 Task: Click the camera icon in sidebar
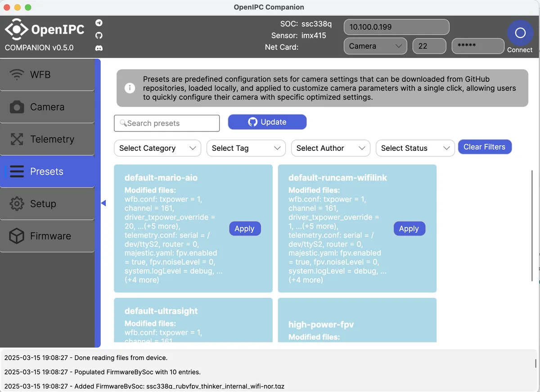click(x=17, y=107)
